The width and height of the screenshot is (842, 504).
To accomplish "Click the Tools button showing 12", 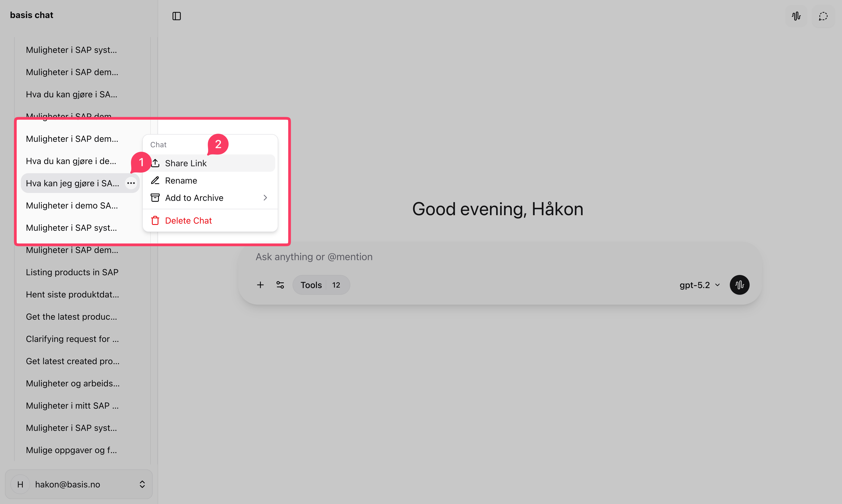I will [x=321, y=285].
